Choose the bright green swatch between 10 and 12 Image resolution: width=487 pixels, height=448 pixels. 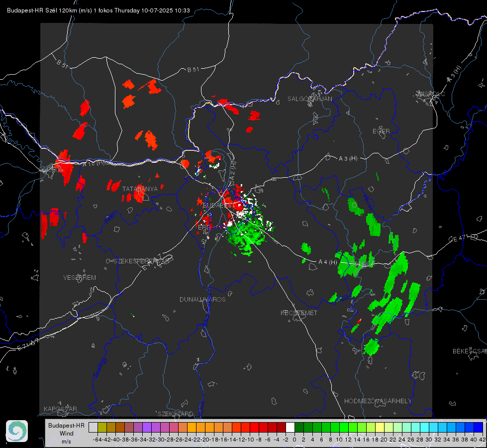point(344,428)
